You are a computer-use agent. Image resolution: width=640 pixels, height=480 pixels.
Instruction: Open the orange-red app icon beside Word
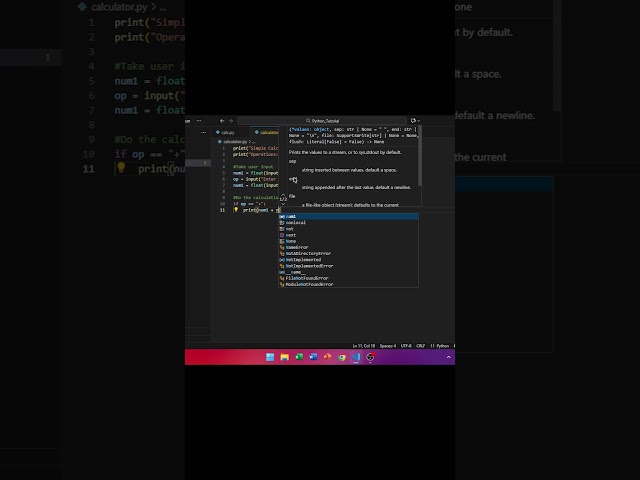pyautogui.click(x=327, y=357)
